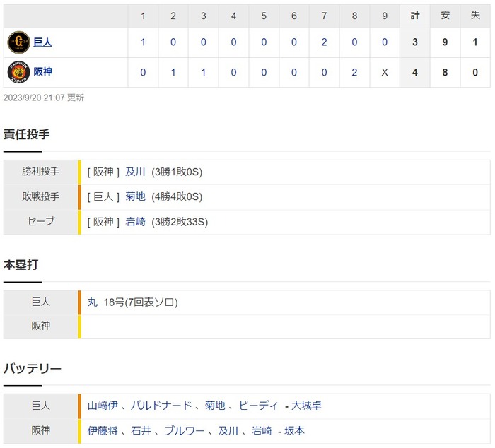Screen dimensions: 495x448
Task: Select 石井 in Hanshin battery row
Action: pyautogui.click(x=140, y=430)
